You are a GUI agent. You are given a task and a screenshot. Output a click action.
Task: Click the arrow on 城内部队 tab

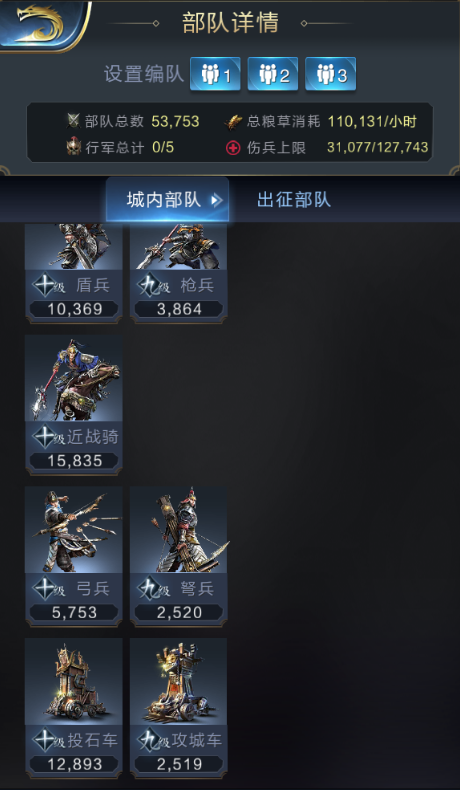pyautogui.click(x=216, y=201)
